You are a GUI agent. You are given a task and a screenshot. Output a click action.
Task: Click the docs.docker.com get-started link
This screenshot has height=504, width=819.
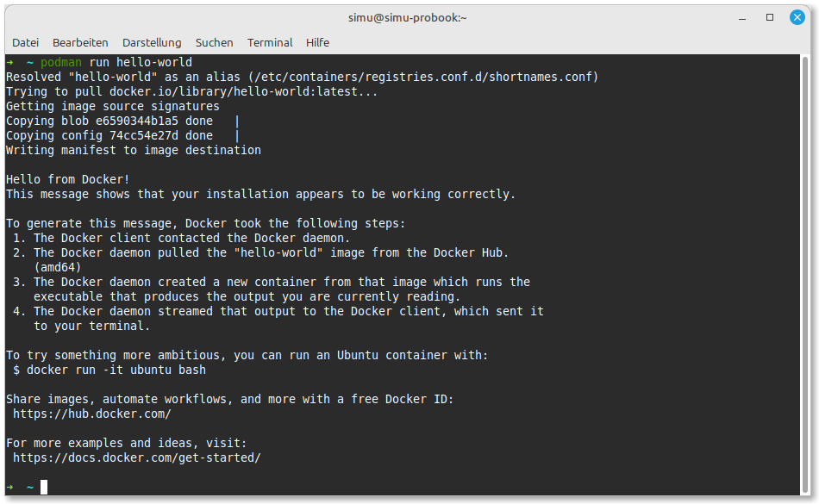tap(136, 457)
